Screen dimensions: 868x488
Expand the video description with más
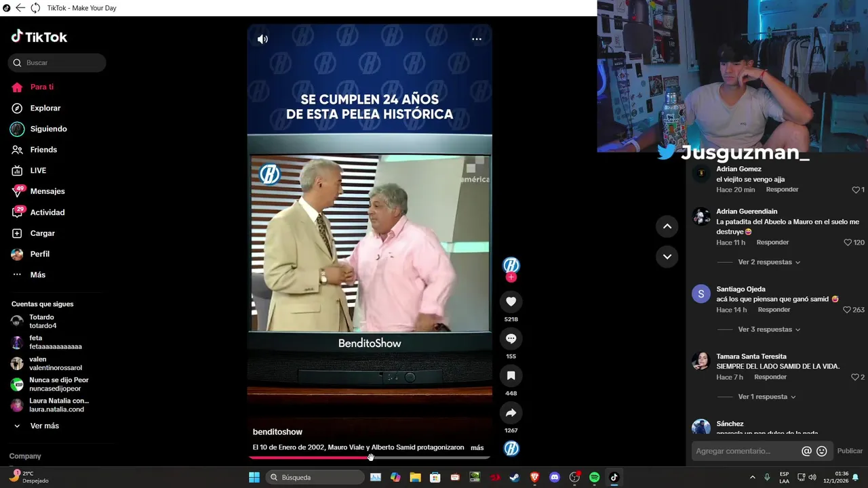click(477, 447)
